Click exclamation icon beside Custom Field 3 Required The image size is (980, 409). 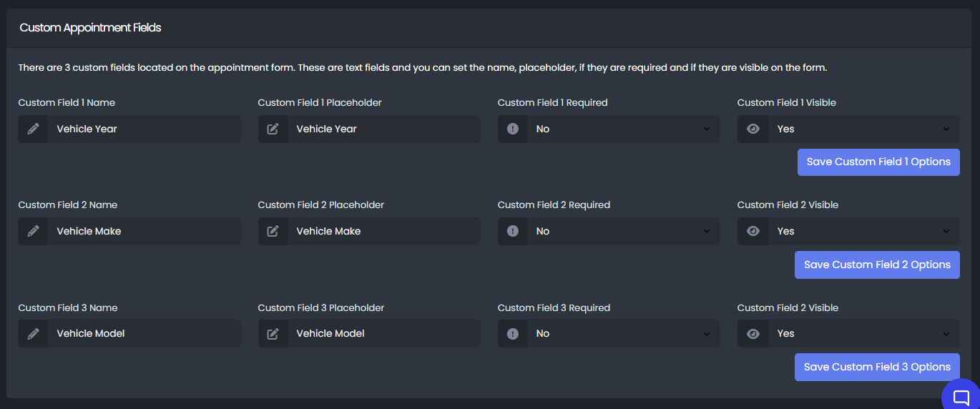click(512, 333)
